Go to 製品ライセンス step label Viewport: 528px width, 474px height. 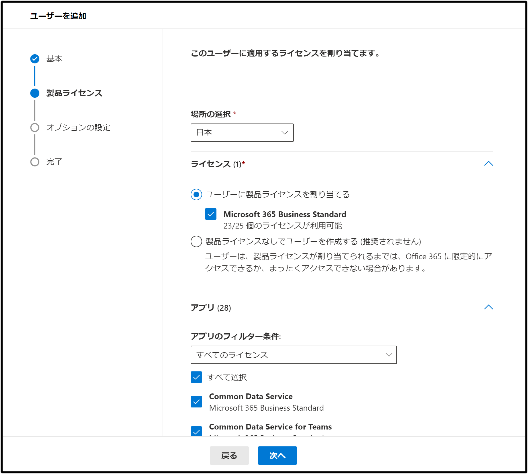coord(74,93)
